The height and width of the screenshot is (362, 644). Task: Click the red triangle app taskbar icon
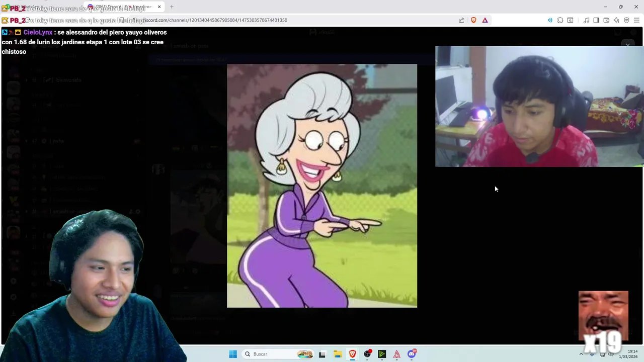397,354
